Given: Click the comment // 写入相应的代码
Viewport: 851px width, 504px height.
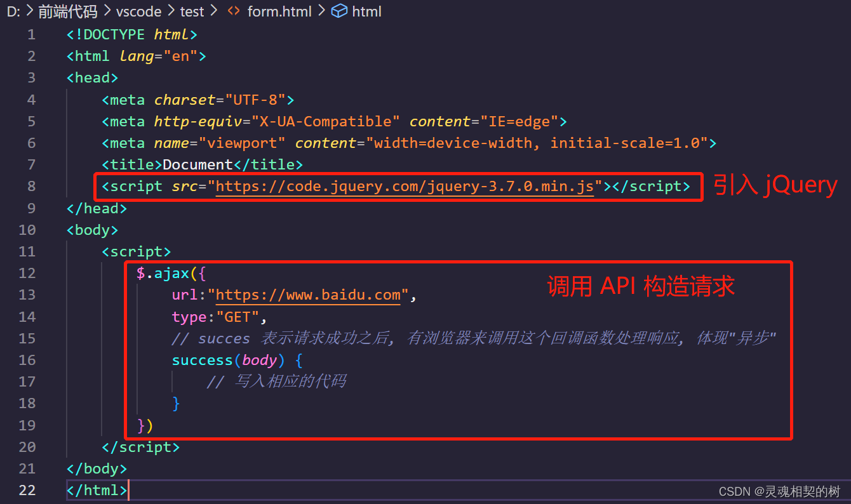Looking at the screenshot, I should [276, 381].
